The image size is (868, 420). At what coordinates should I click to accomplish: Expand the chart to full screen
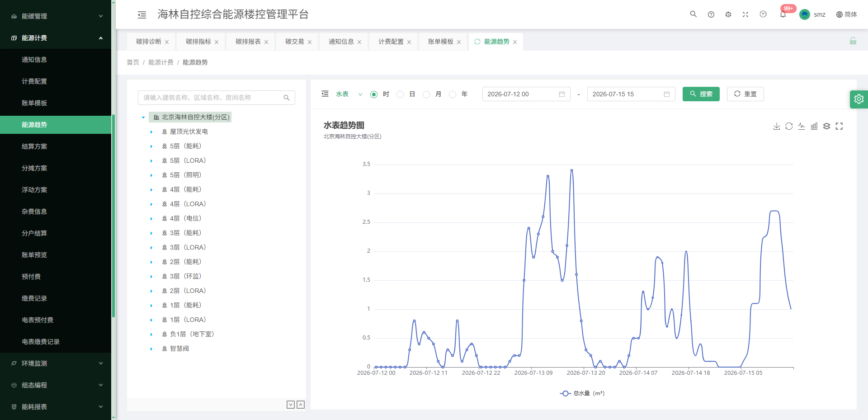coord(839,126)
